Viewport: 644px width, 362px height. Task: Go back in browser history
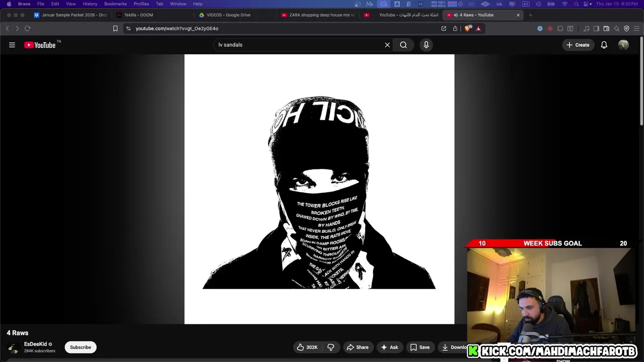[8, 29]
